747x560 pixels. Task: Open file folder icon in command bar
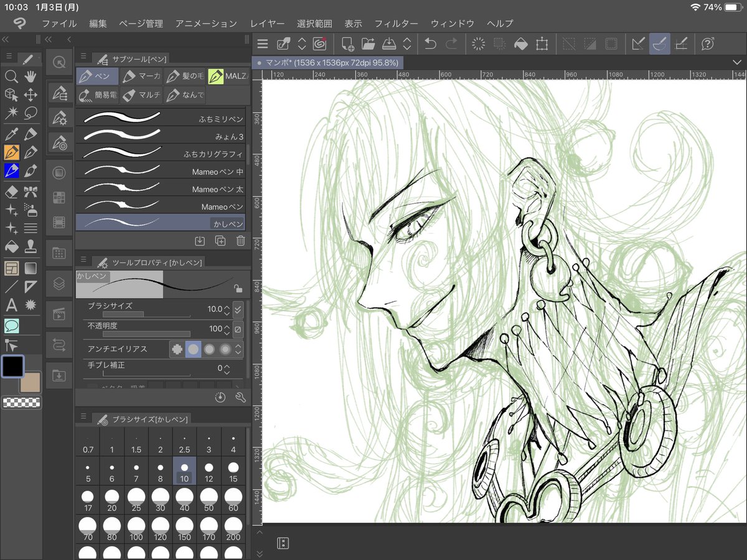tap(368, 44)
